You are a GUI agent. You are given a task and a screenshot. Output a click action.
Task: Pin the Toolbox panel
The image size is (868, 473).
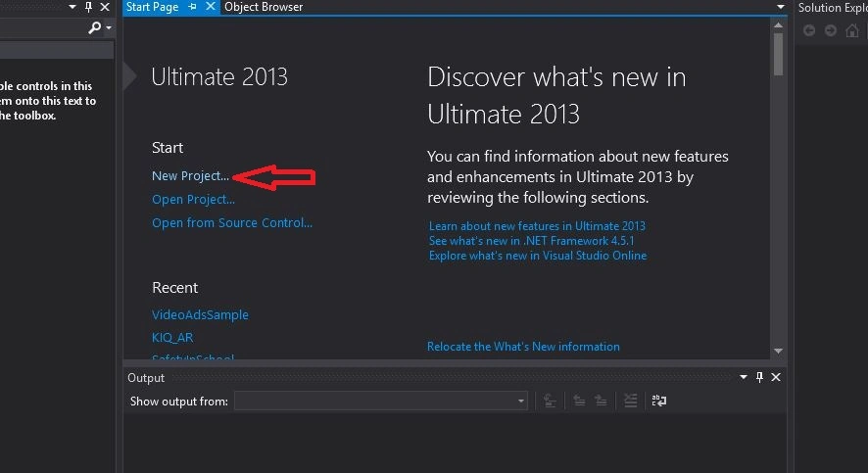coord(88,7)
